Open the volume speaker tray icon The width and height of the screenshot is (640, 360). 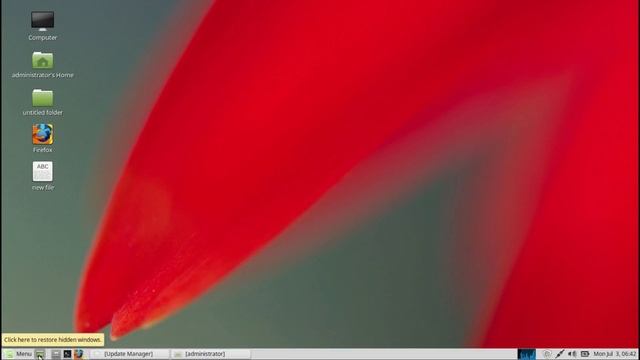(572, 354)
